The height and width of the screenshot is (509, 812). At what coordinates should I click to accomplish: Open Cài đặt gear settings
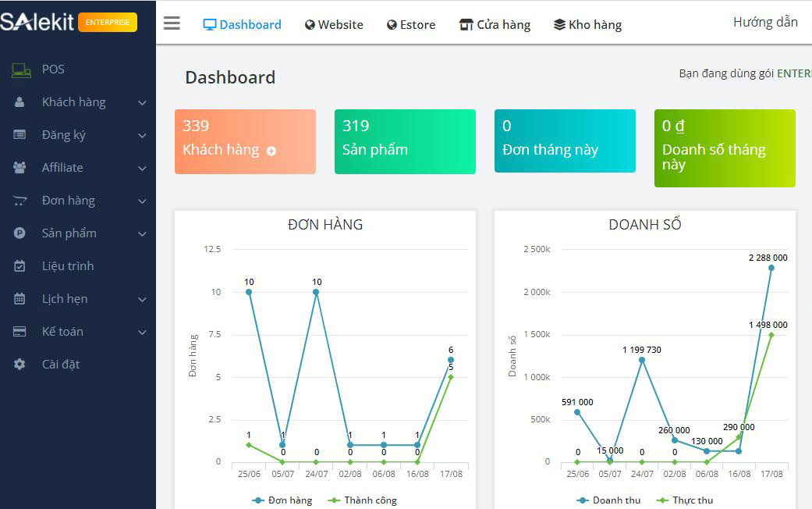point(20,365)
